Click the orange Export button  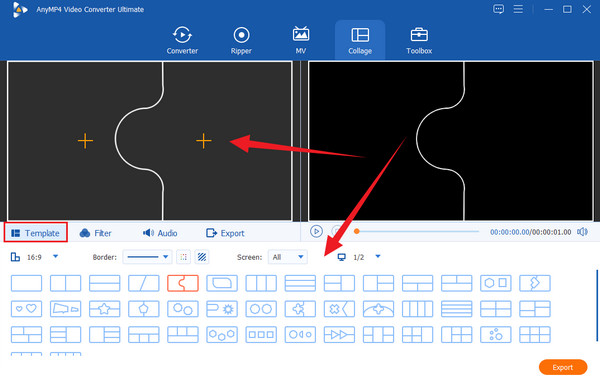coord(562,367)
